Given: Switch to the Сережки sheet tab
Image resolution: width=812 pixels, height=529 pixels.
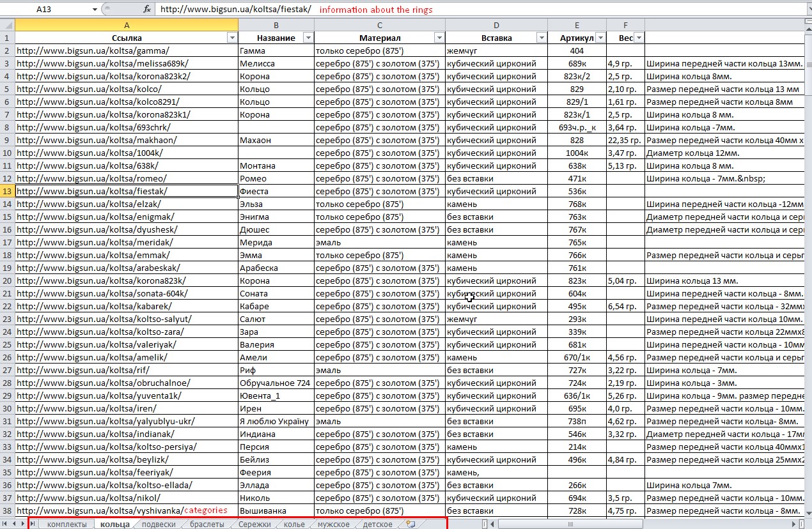Looking at the screenshot, I should click(x=254, y=524).
